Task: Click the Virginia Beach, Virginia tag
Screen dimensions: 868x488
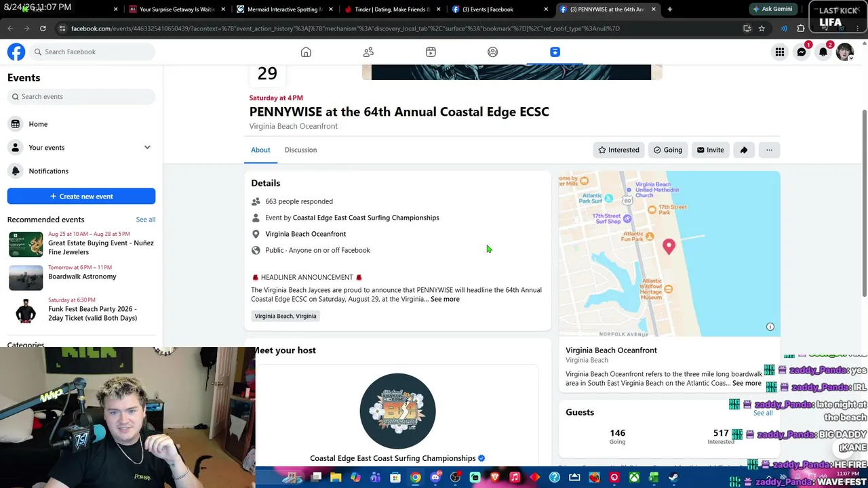Action: pyautogui.click(x=285, y=316)
